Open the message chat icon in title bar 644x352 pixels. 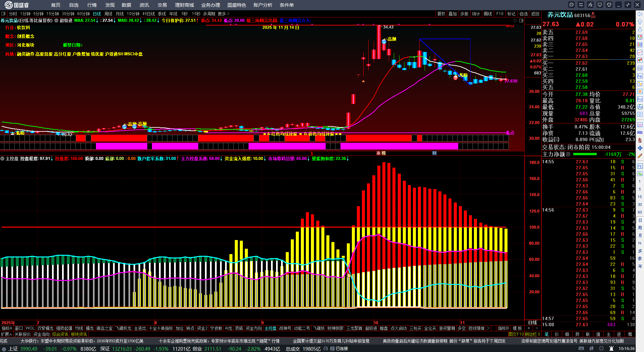[x=572, y=5]
